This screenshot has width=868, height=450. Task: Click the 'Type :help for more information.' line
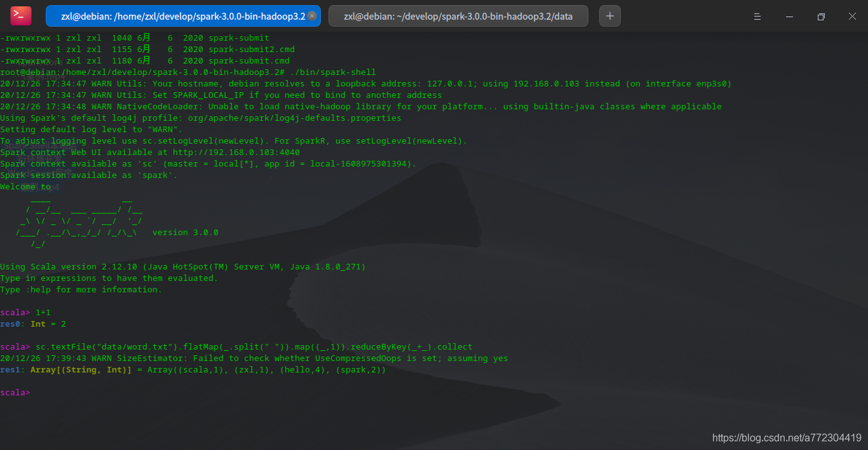(x=81, y=290)
